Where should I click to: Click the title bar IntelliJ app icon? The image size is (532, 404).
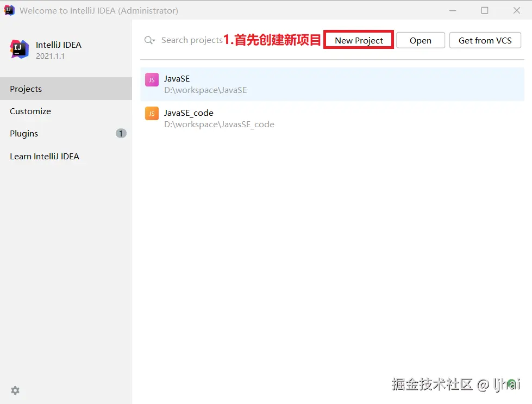[9, 10]
